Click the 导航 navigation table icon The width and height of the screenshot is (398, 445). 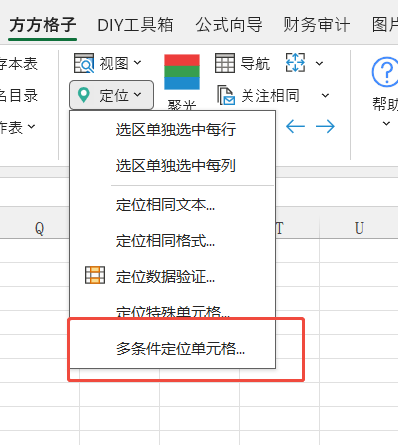(x=225, y=63)
